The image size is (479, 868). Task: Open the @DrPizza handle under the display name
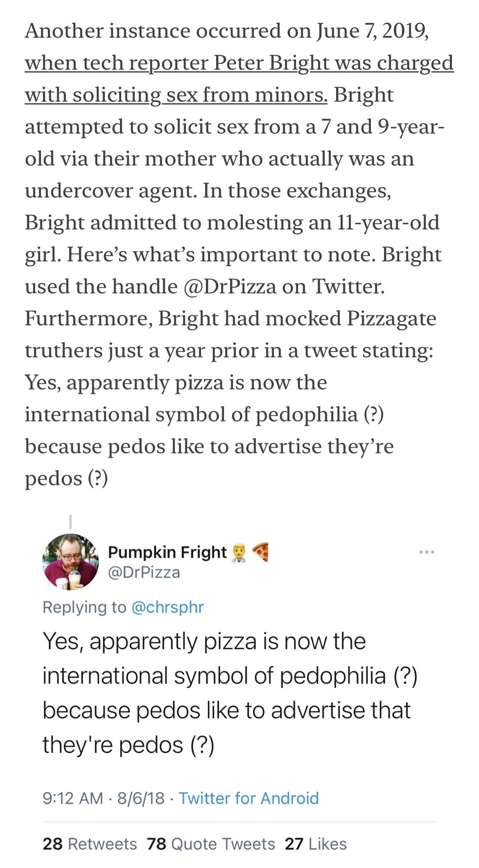pyautogui.click(x=144, y=573)
